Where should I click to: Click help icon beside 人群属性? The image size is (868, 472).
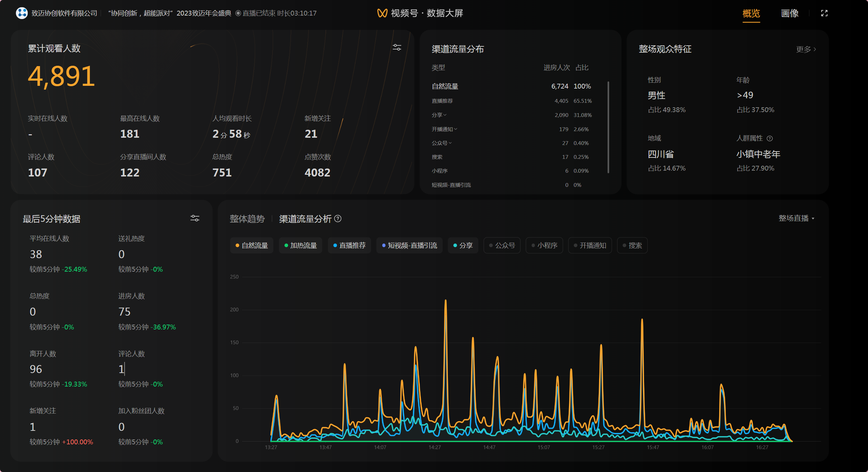tap(770, 138)
